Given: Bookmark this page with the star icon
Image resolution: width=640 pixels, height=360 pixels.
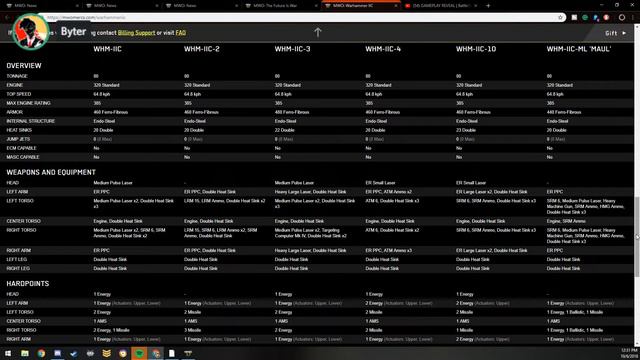Looking at the screenshot, I should 560,18.
